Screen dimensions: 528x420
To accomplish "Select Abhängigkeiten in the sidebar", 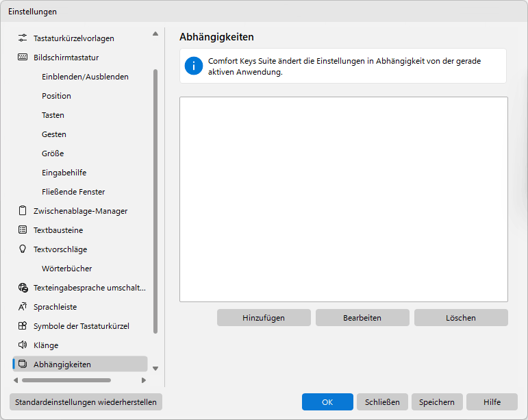I will point(80,364).
